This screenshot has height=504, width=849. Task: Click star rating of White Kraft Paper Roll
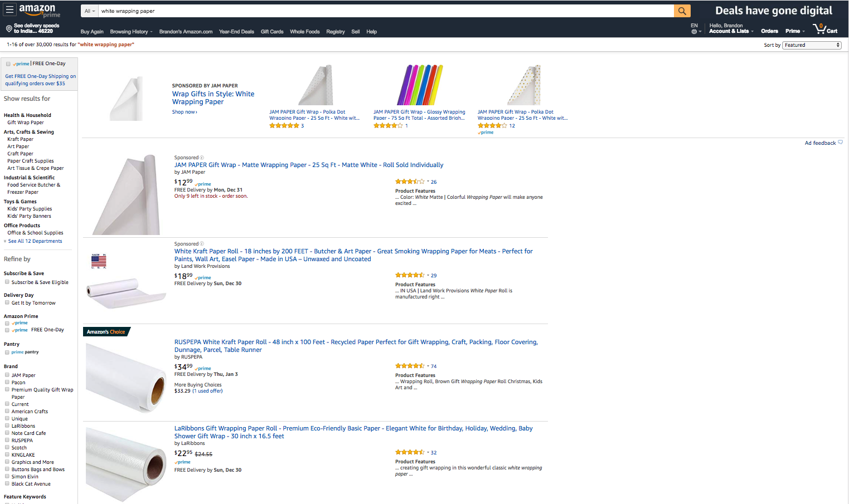(x=410, y=275)
